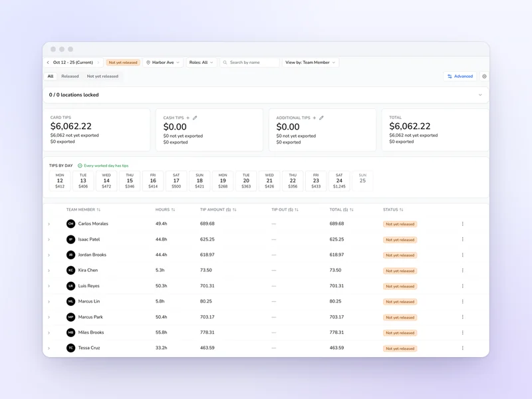
Task: Open more options for Isaac Patel
Action: (462, 239)
